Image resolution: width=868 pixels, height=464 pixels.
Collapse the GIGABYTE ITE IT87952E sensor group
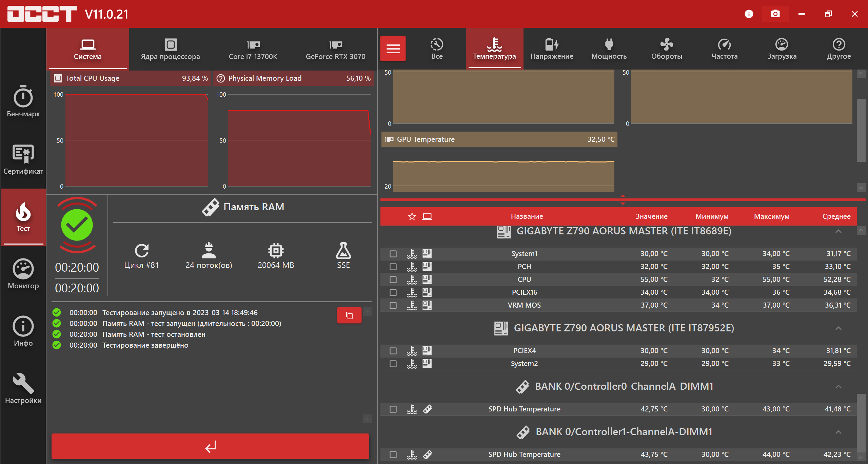pos(838,328)
